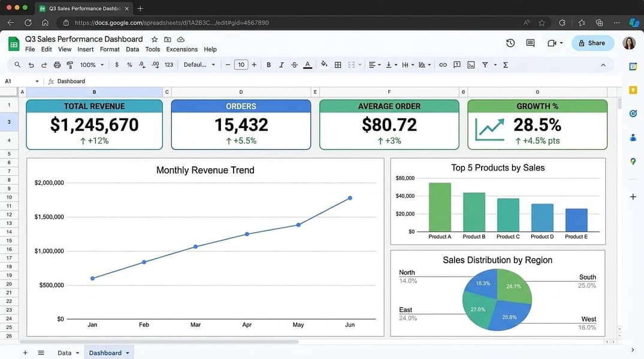
Task: Move document with folder icon
Action: tap(168, 39)
